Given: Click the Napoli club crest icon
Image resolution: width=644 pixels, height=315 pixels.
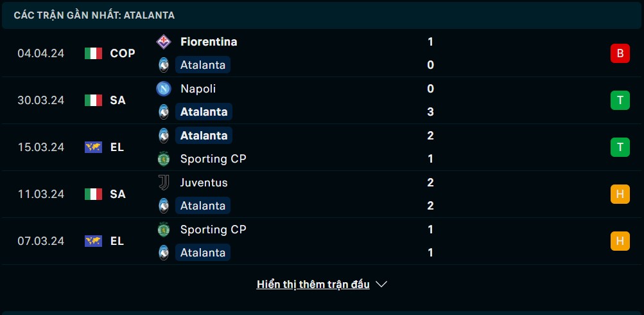Looking at the screenshot, I should coord(164,89).
